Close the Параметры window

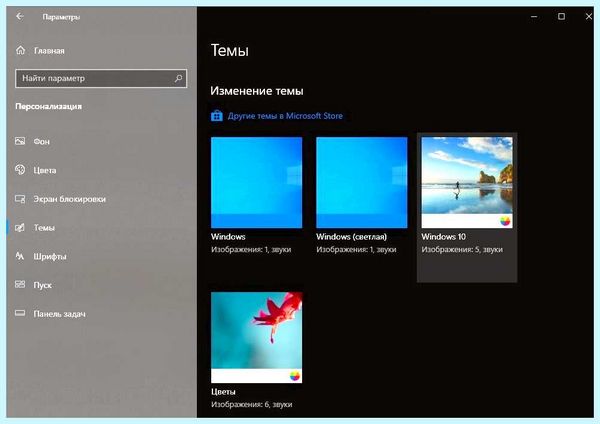click(x=589, y=16)
